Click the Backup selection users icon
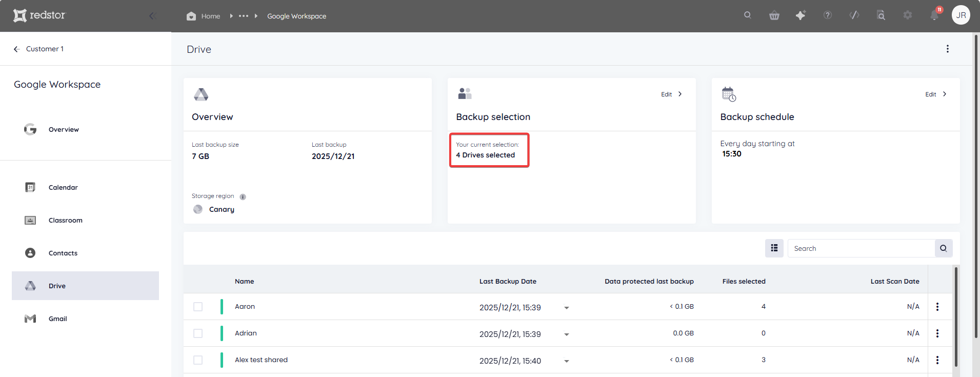 click(465, 93)
